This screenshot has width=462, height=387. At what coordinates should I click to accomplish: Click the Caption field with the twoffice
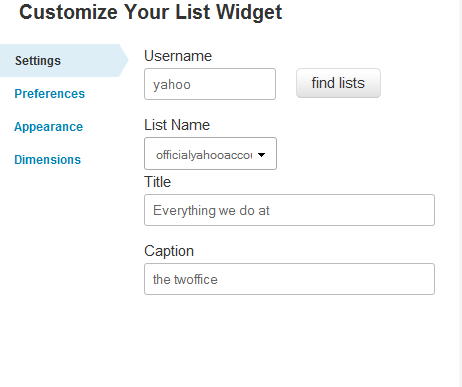[x=289, y=279]
